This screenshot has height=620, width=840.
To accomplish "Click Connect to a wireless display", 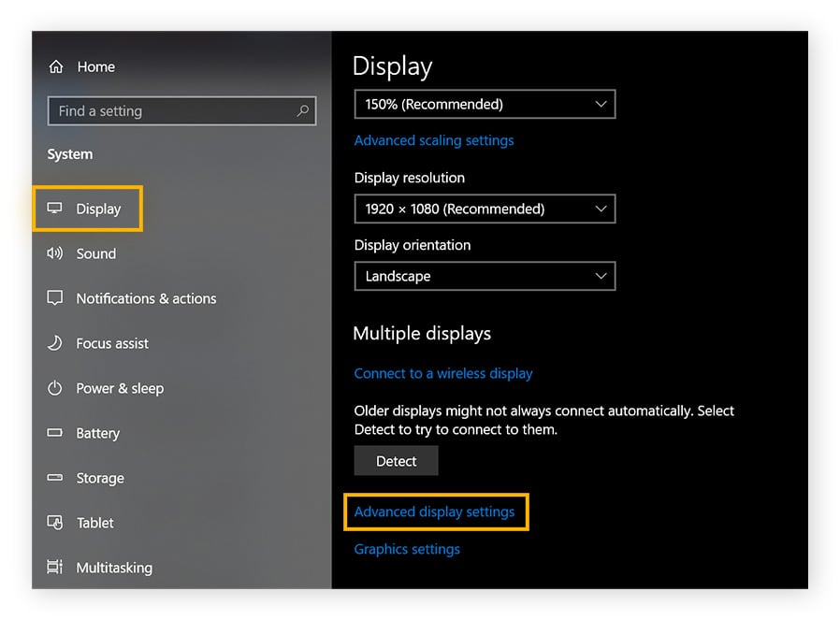I will (442, 373).
